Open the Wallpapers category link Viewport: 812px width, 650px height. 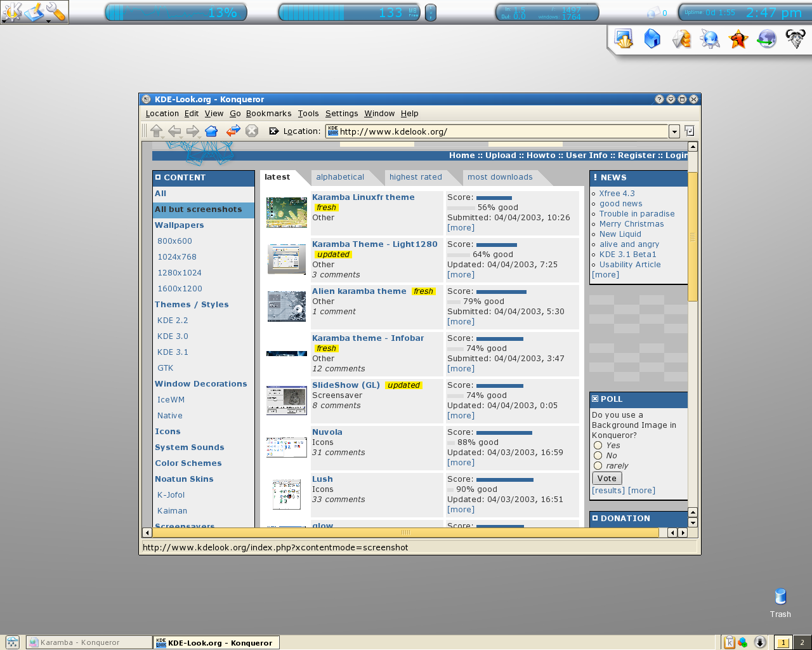pos(180,225)
